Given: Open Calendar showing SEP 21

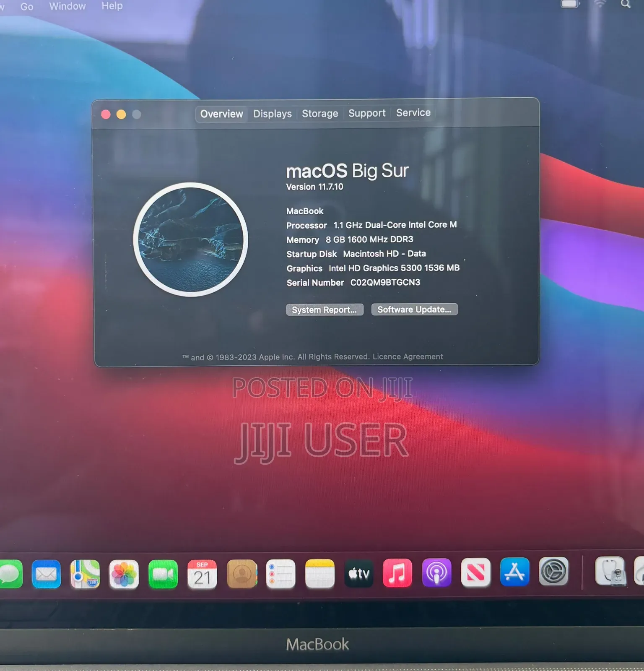Looking at the screenshot, I should pyautogui.click(x=202, y=574).
